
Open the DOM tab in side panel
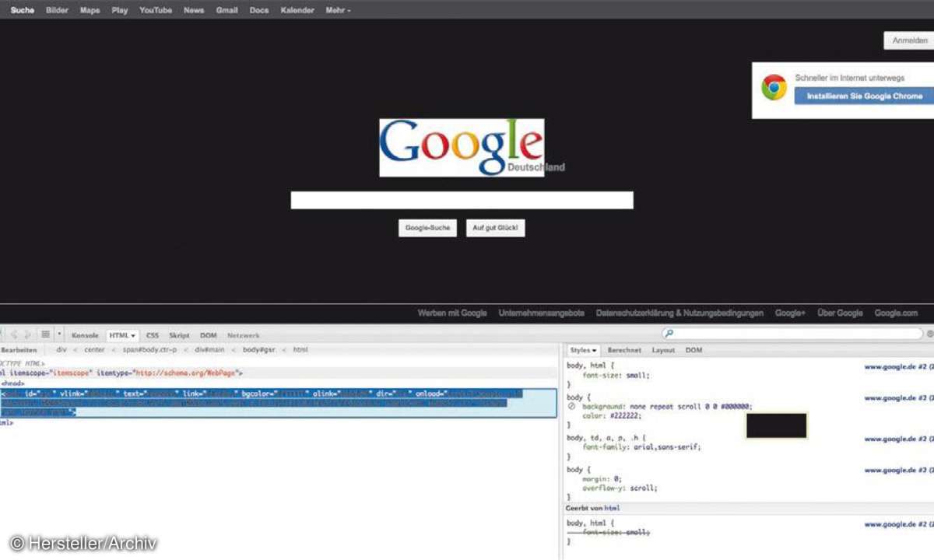coord(693,351)
